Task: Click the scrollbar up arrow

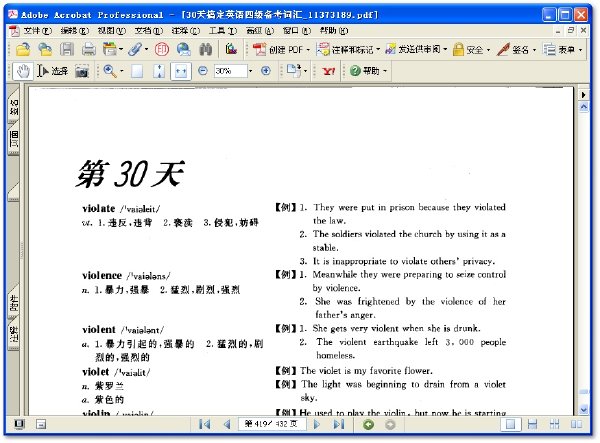Action: (x=584, y=107)
